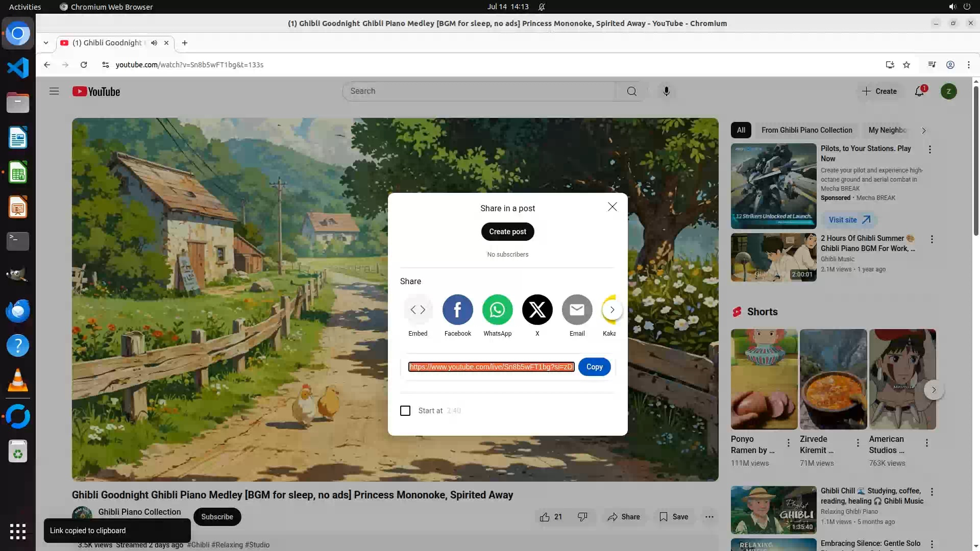The width and height of the screenshot is (980, 551).
Task: Open YouTube notifications bell
Action: (x=919, y=91)
